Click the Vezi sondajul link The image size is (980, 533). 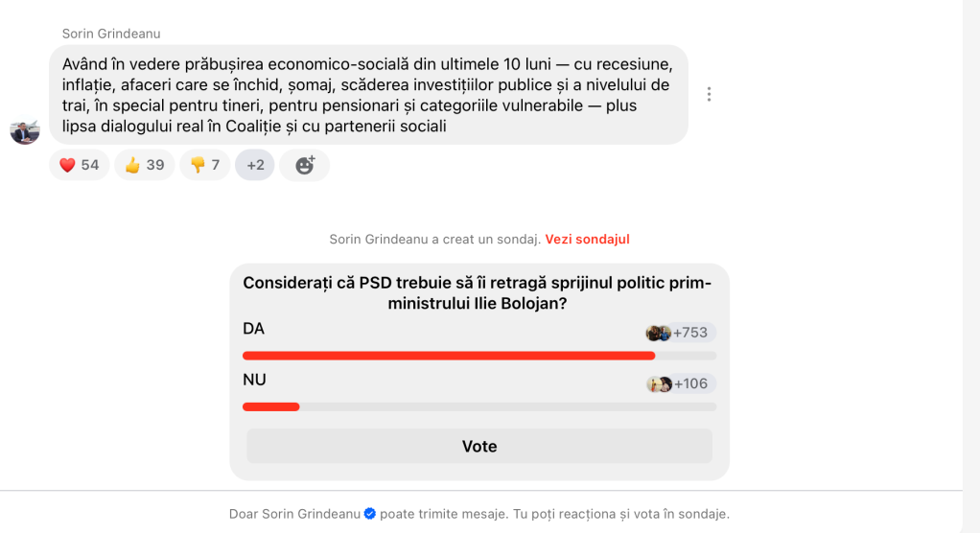tap(587, 239)
